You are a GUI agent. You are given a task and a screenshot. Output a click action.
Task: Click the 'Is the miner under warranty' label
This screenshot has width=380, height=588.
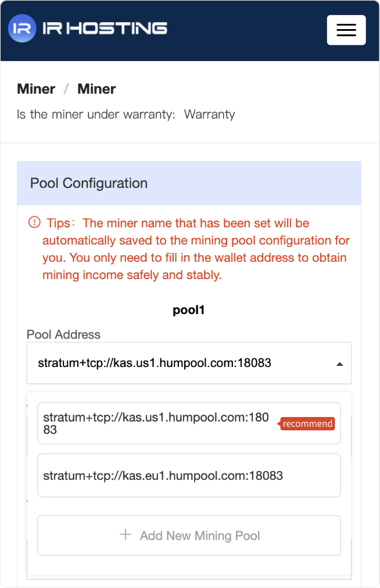coord(96,115)
